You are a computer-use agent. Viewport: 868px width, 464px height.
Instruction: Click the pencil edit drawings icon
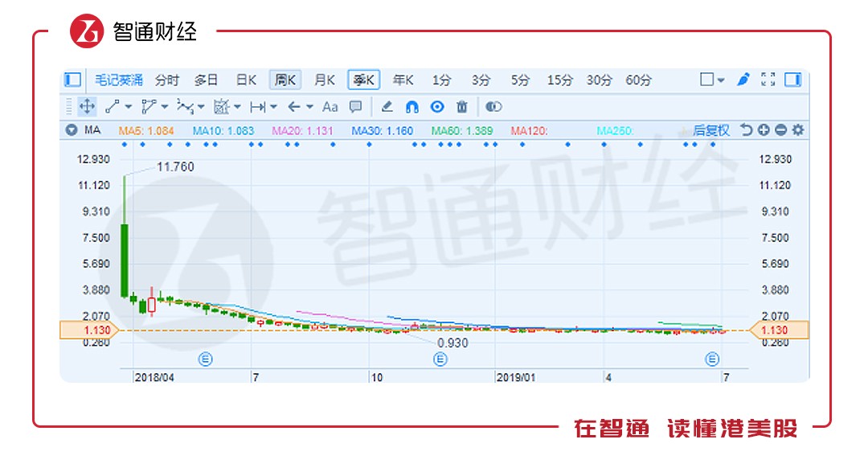[x=387, y=106]
